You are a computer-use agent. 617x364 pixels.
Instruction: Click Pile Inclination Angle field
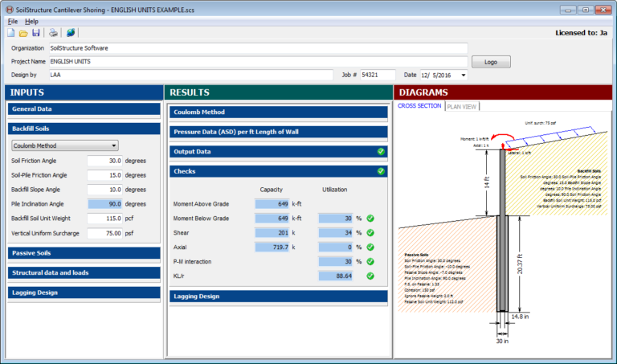[104, 204]
